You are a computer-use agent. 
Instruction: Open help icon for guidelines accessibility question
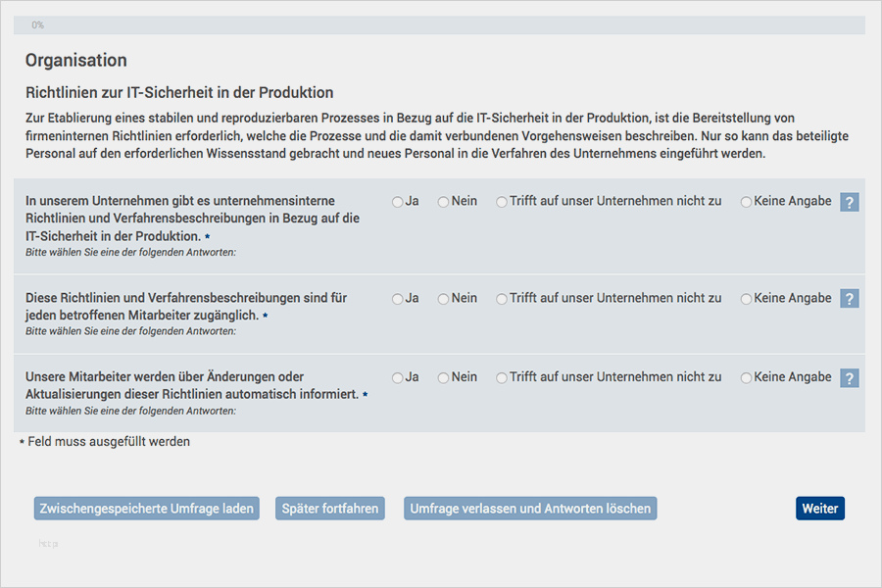coord(850,299)
